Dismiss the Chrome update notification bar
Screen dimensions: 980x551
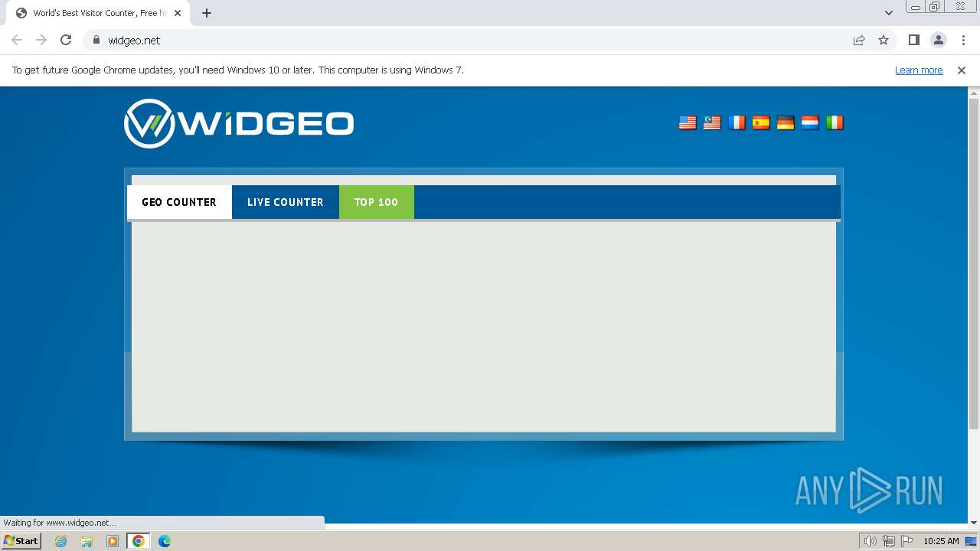click(x=962, y=70)
